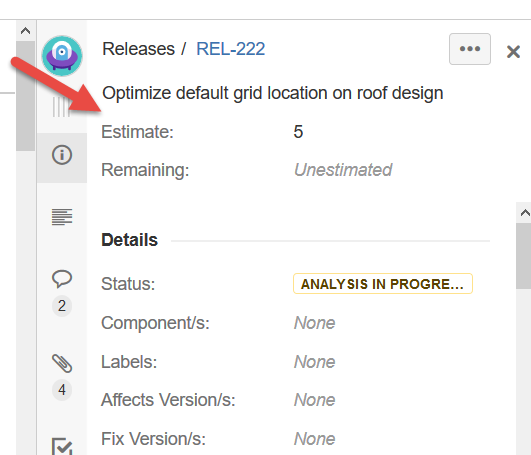Image resolution: width=531 pixels, height=455 pixels.
Task: Jump to the description section icon
Action: [62, 217]
